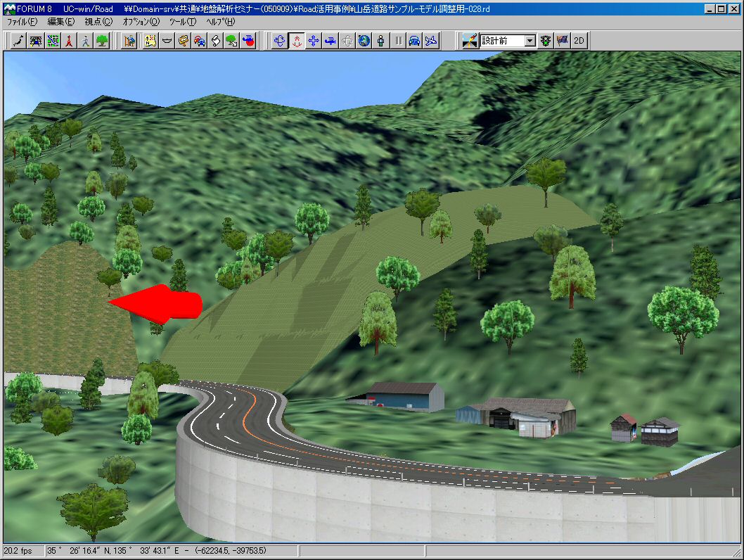Viewport: 744px width, 560px height.
Task: Open the ヘルプ(H) menu
Action: 221,22
